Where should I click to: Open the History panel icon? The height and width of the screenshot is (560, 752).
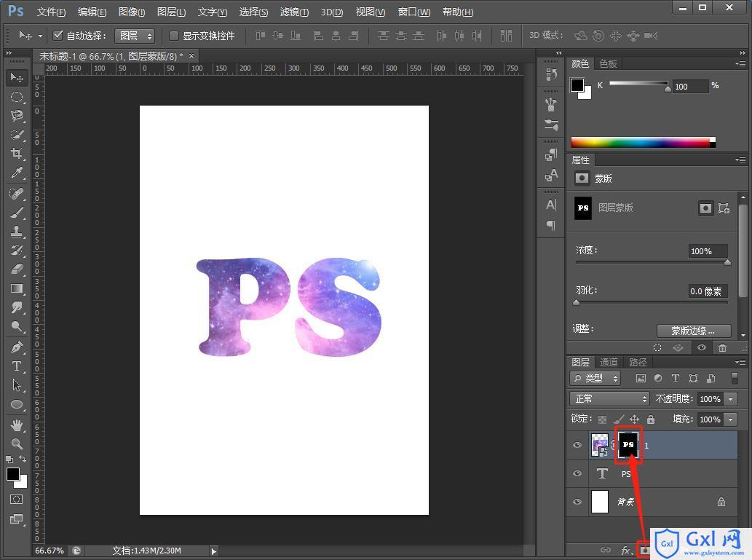551,74
